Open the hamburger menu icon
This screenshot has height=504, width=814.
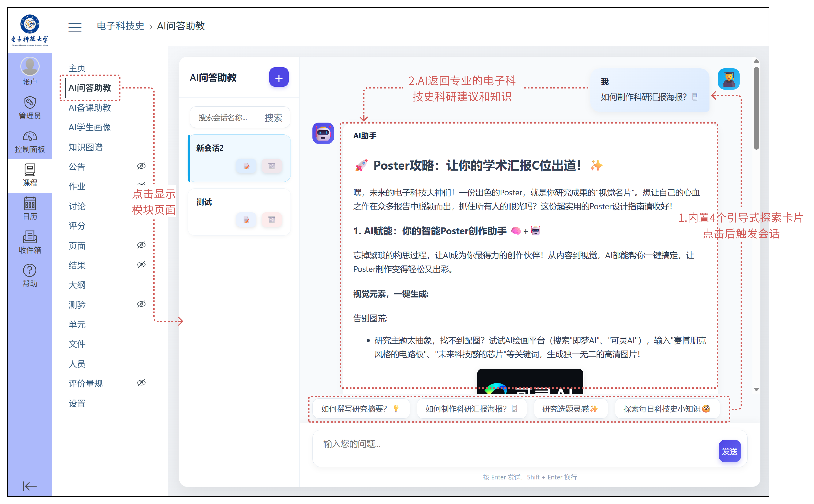75,27
